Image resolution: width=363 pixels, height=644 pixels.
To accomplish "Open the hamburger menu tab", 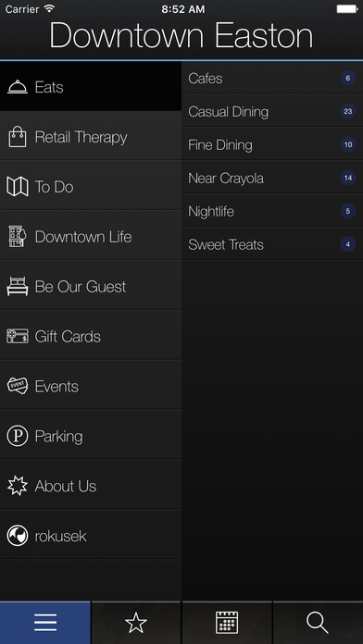I will pyautogui.click(x=45, y=623).
